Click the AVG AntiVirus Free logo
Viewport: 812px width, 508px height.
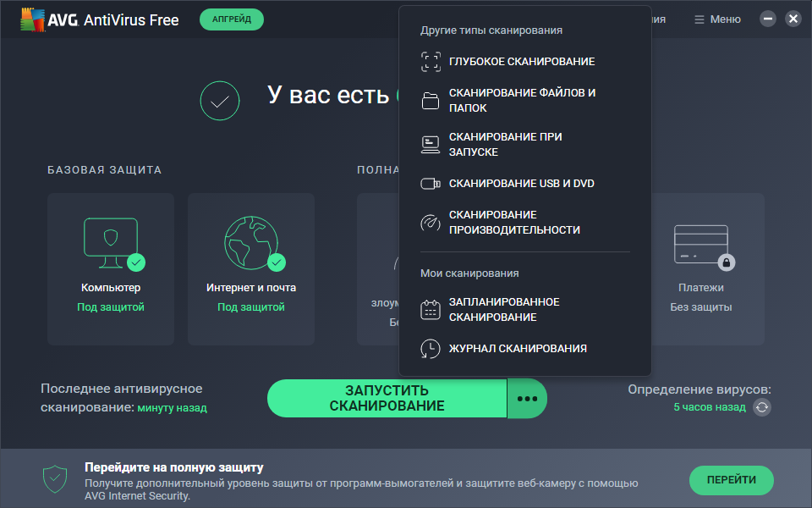coord(100,19)
